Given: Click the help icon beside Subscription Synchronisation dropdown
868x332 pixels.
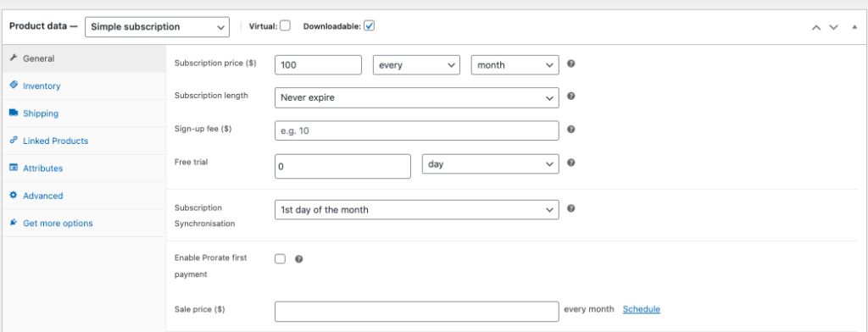Looking at the screenshot, I should click(x=571, y=208).
